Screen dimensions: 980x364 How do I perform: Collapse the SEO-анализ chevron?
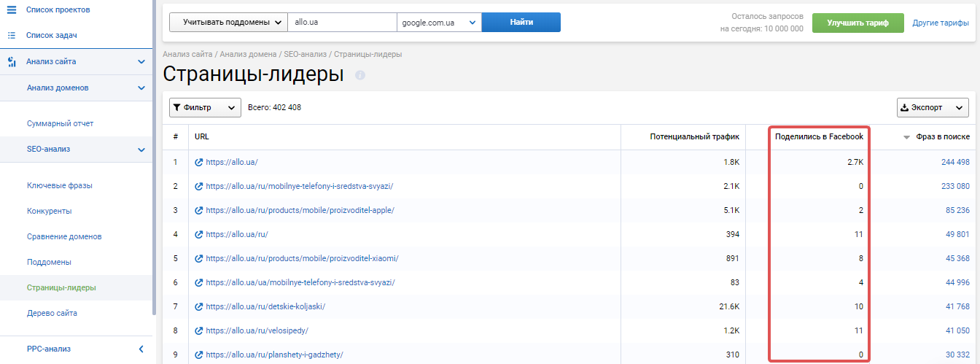[x=141, y=150]
